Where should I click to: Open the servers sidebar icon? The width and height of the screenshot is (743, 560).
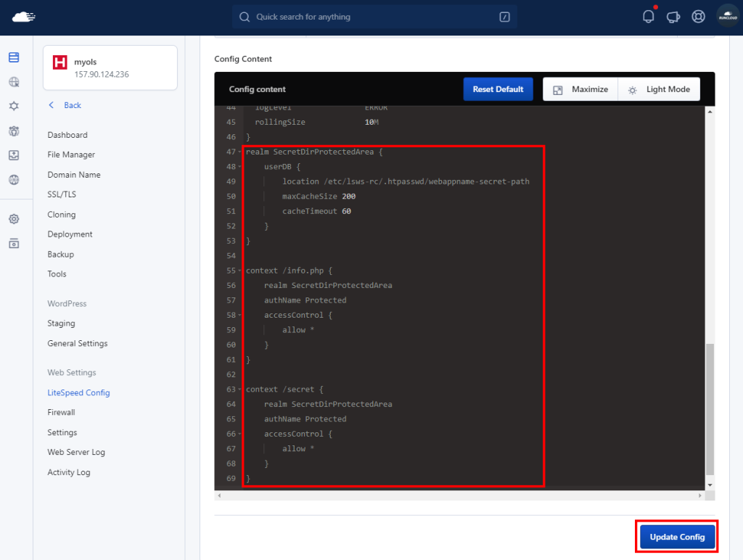[15, 57]
